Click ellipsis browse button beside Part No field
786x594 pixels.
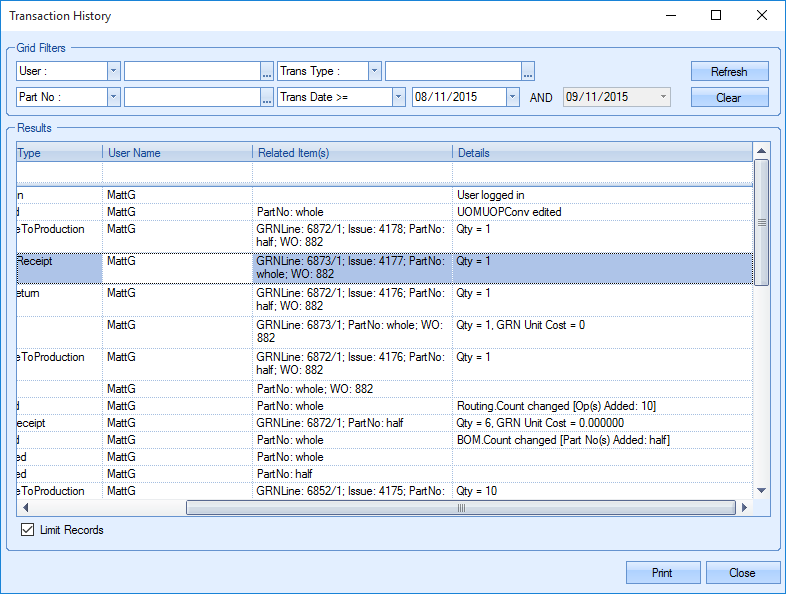pyautogui.click(x=267, y=97)
